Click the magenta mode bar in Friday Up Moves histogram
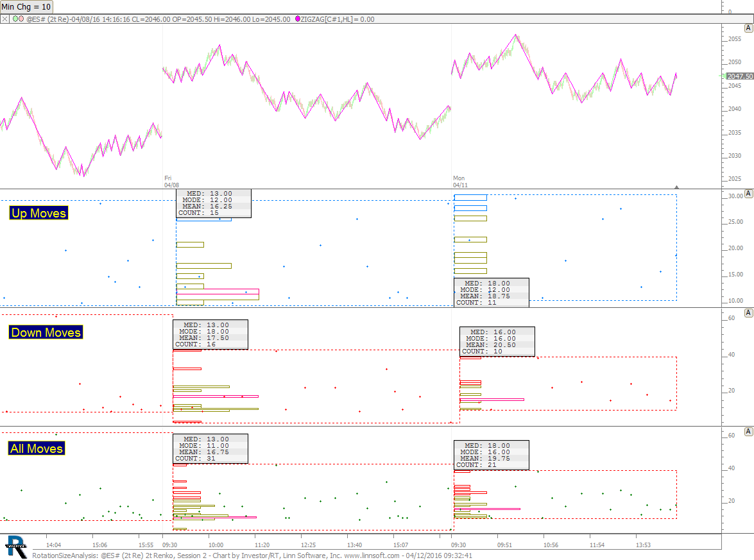Image resolution: width=754 pixels, height=560 pixels. (218, 292)
